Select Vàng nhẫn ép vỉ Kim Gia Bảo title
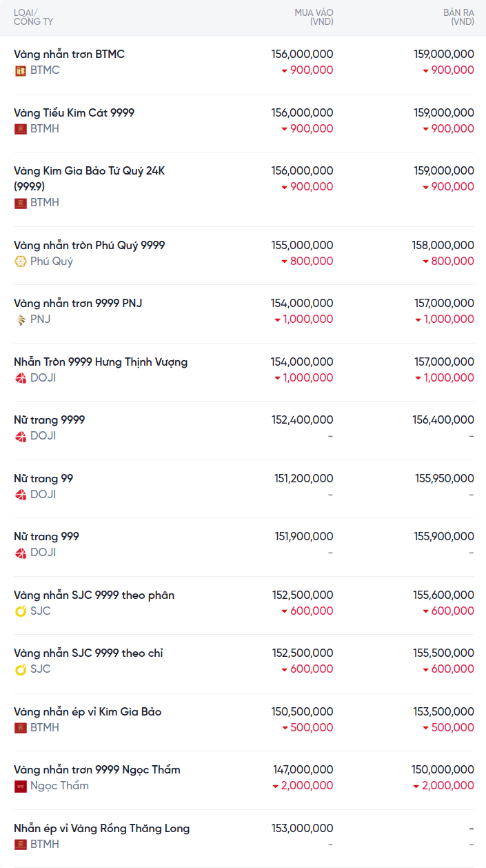The width and height of the screenshot is (486, 868). (88, 712)
